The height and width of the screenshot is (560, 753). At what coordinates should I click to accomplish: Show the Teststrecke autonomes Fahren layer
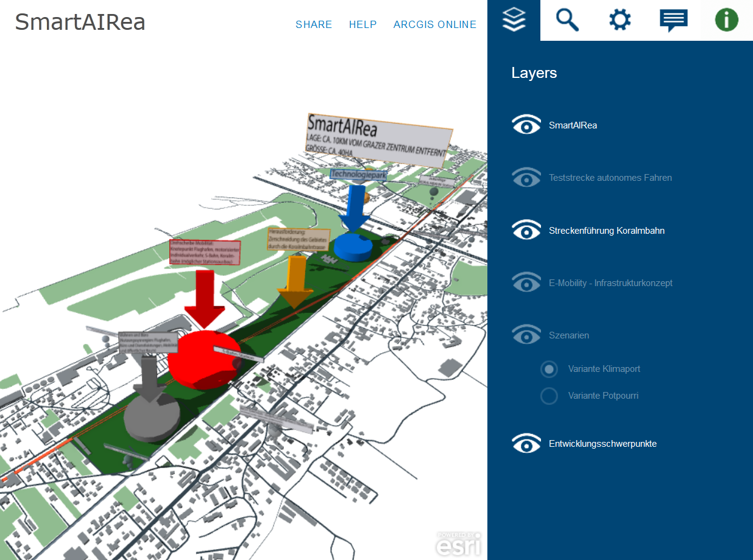(526, 178)
